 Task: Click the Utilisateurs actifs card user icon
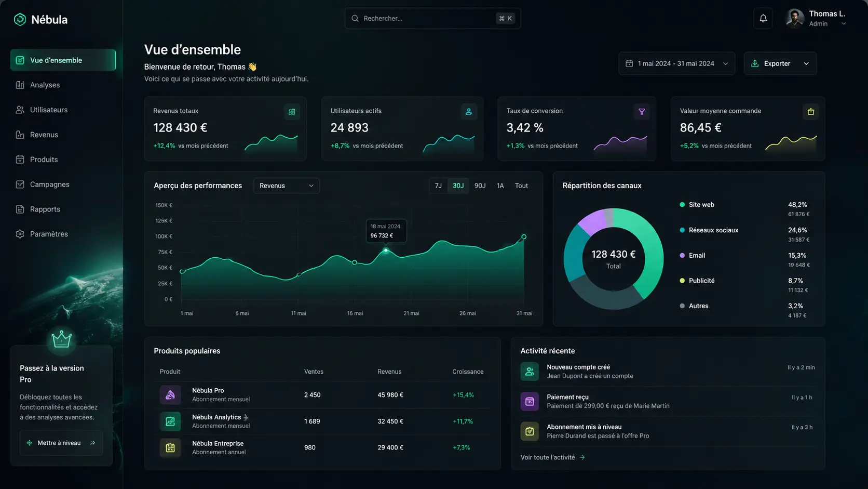pos(469,112)
